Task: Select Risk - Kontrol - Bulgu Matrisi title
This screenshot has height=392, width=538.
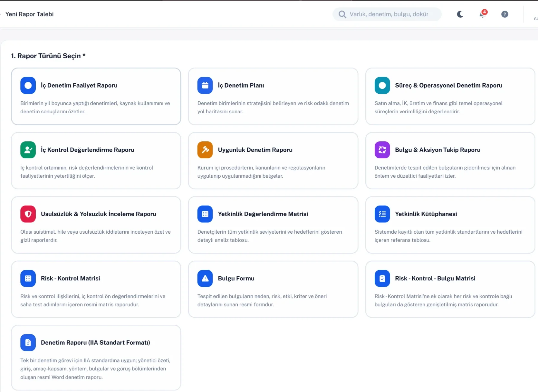Action: click(x=435, y=278)
